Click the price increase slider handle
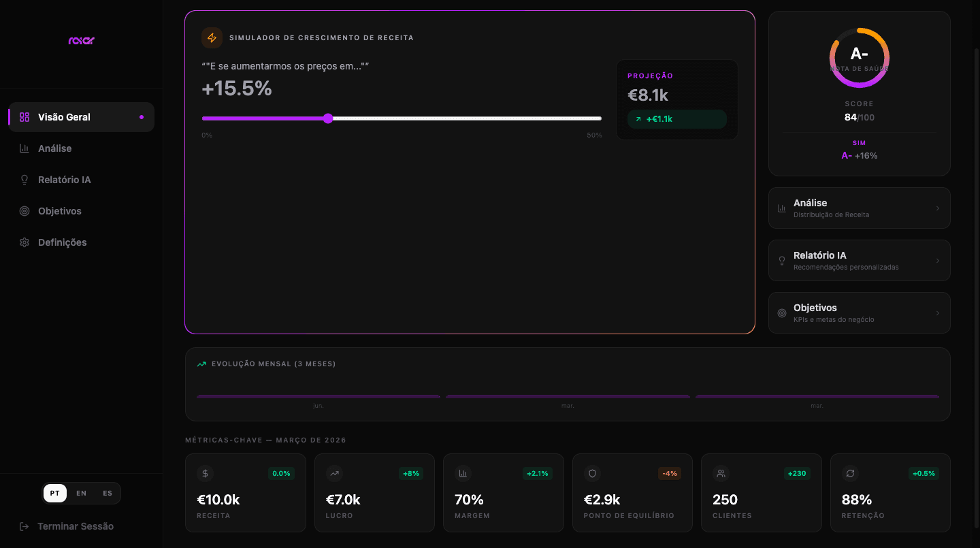 (x=329, y=118)
